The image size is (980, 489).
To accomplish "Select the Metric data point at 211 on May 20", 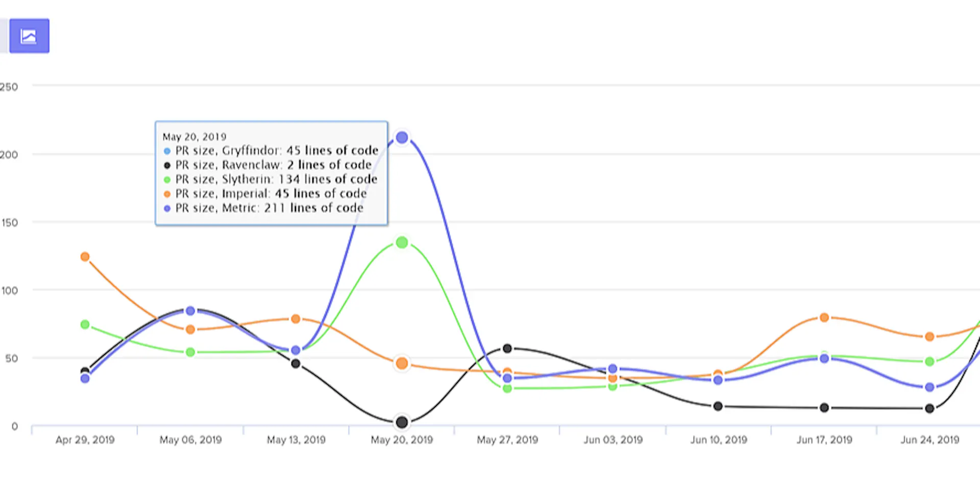I will [x=402, y=137].
